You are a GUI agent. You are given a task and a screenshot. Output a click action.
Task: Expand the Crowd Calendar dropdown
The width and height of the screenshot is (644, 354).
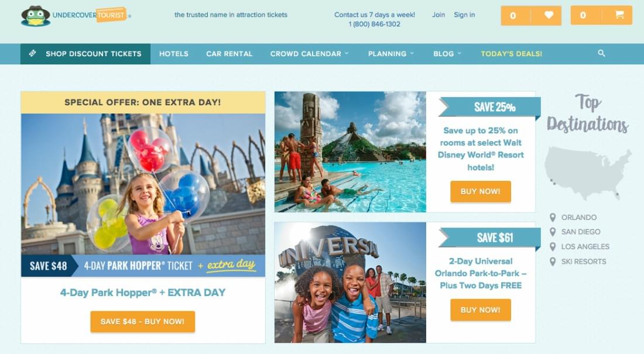(x=347, y=53)
